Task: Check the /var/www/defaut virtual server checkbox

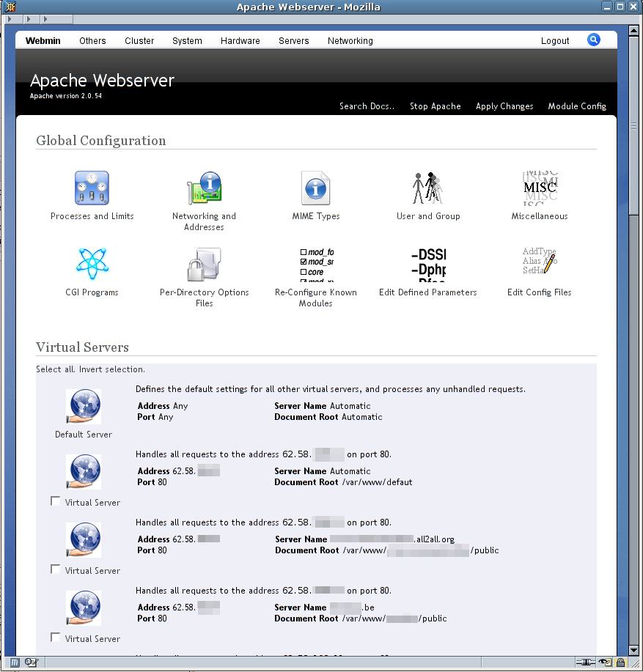Action: click(x=56, y=501)
